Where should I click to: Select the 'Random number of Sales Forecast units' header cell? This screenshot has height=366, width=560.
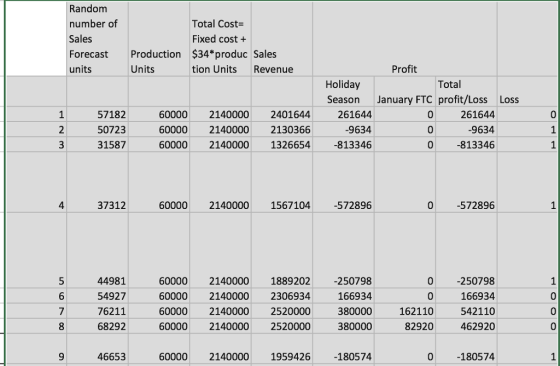97,39
